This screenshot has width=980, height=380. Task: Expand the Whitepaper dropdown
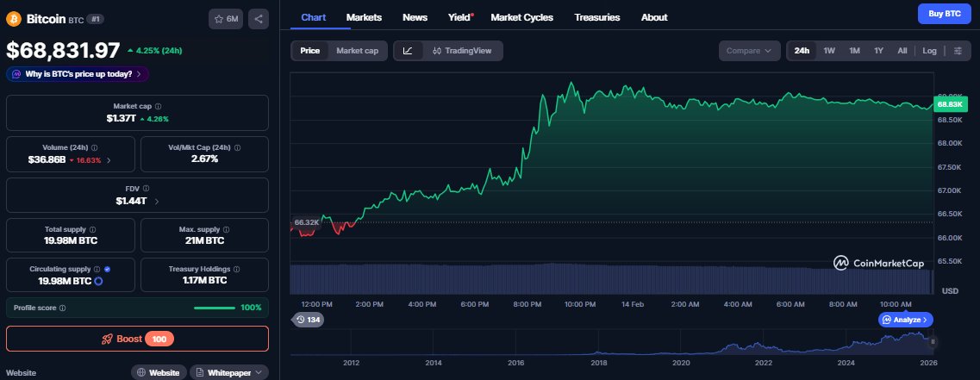258,372
